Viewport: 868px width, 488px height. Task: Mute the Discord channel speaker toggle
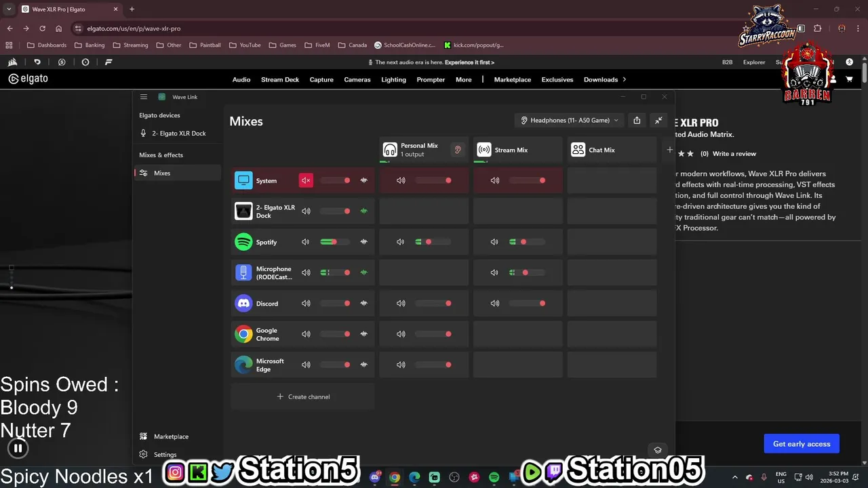pyautogui.click(x=306, y=303)
